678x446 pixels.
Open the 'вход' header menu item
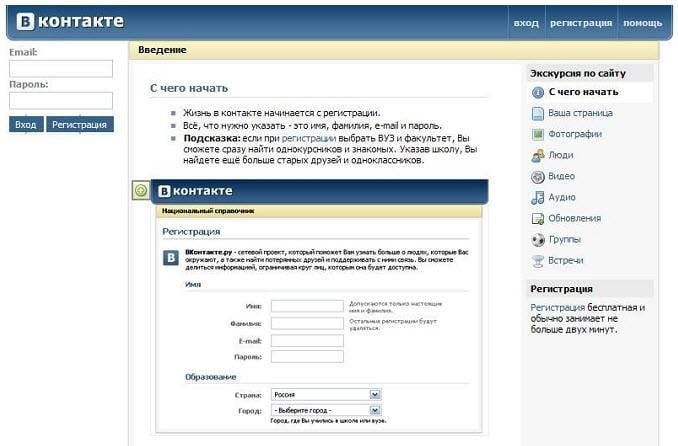526,23
